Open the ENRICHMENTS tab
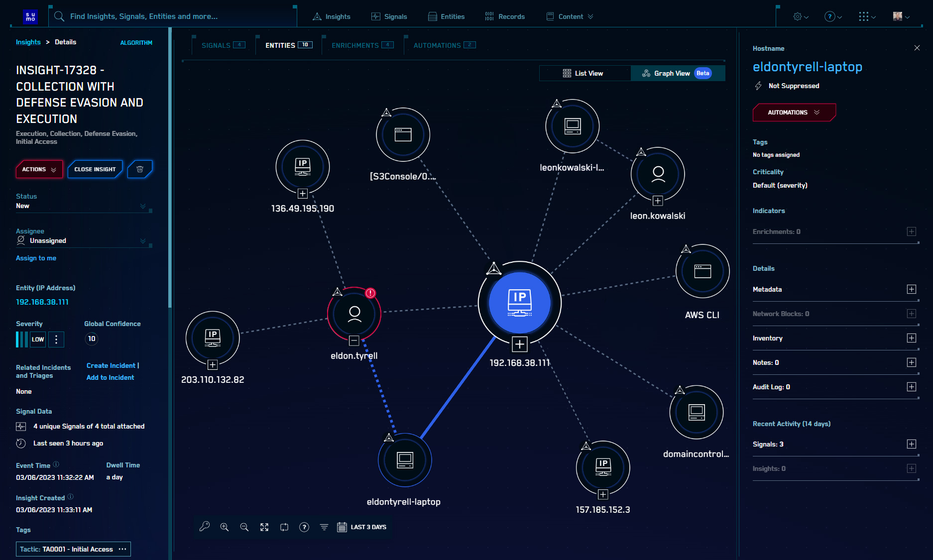 point(355,45)
